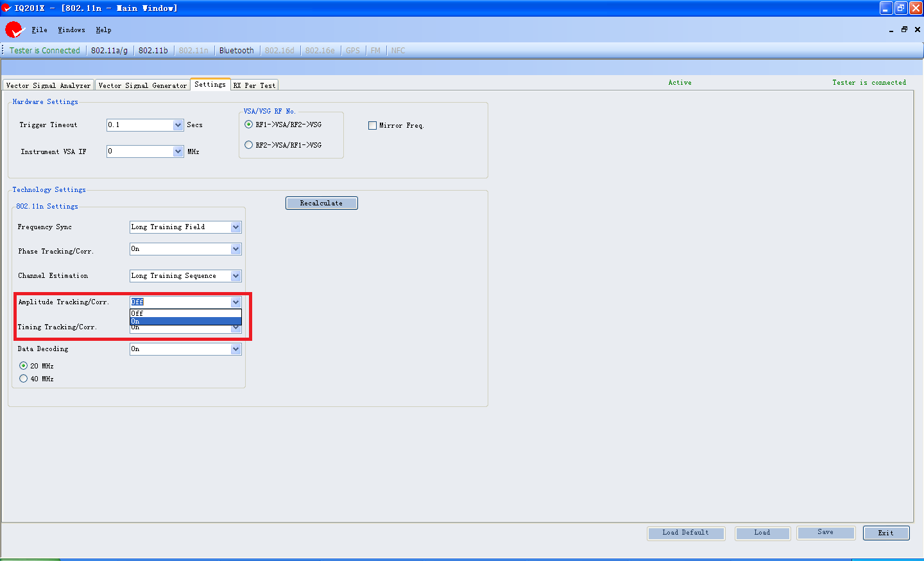Open the Windows menu
The image size is (924, 561).
pos(71,30)
